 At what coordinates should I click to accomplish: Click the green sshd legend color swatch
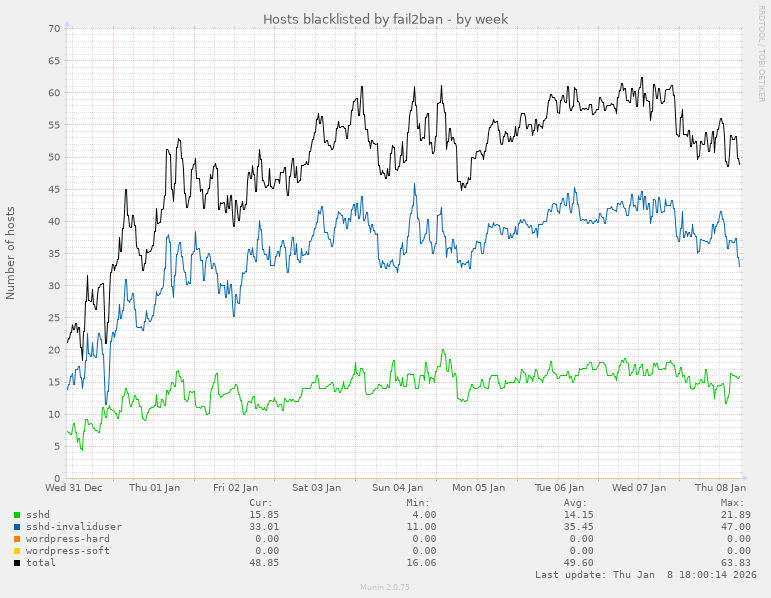(x=17, y=515)
